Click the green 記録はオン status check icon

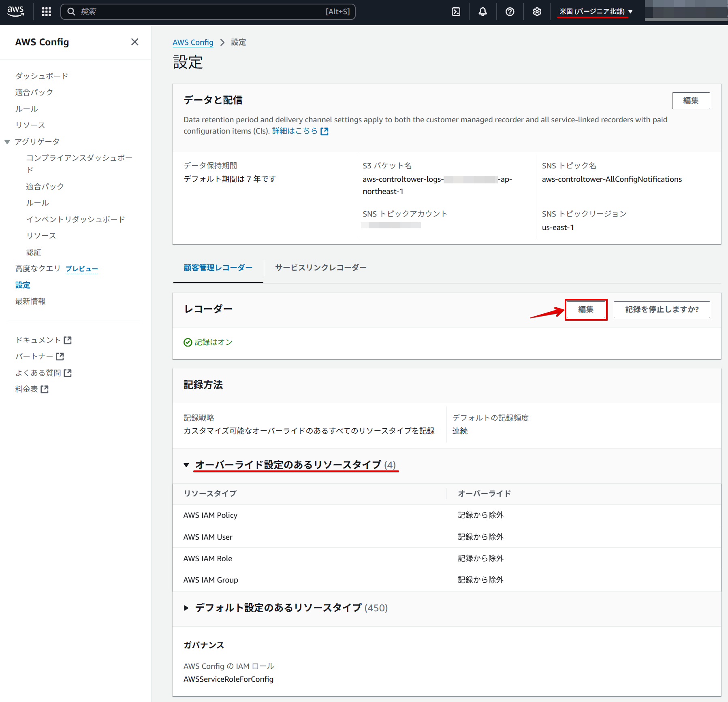tap(188, 342)
